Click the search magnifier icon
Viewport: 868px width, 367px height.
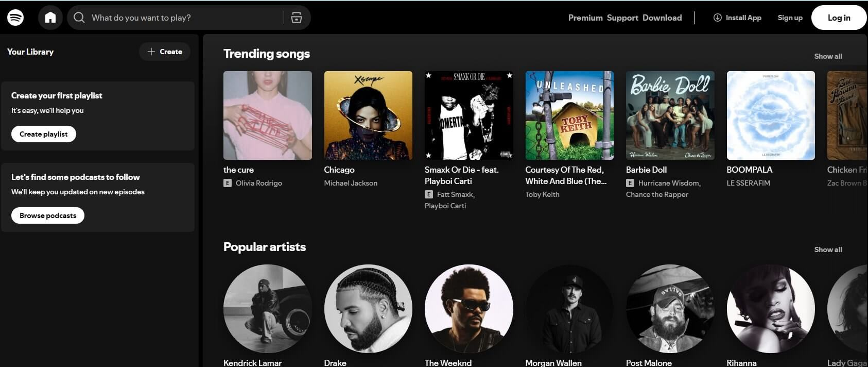79,18
